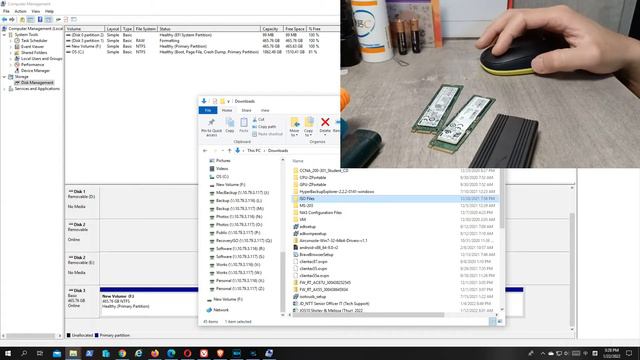This screenshot has height=360, width=640.
Task: Click the Explorer horizontal scrollbar
Action: 368,315
